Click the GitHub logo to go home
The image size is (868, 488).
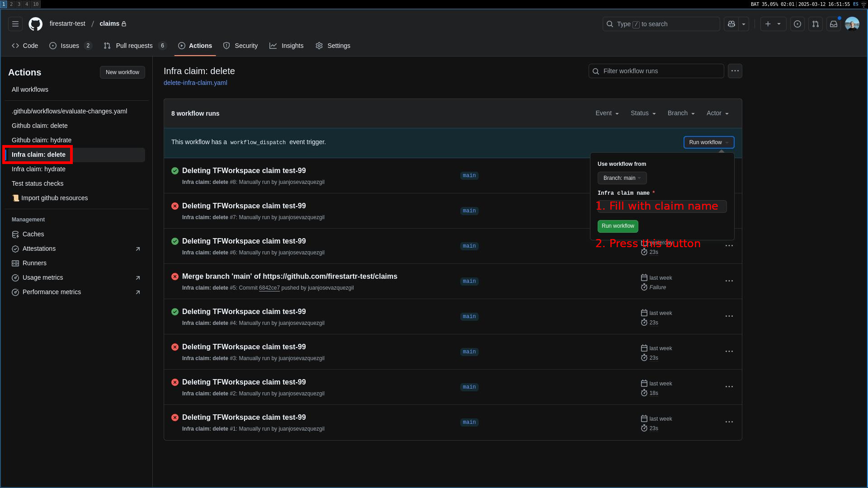[x=35, y=24]
